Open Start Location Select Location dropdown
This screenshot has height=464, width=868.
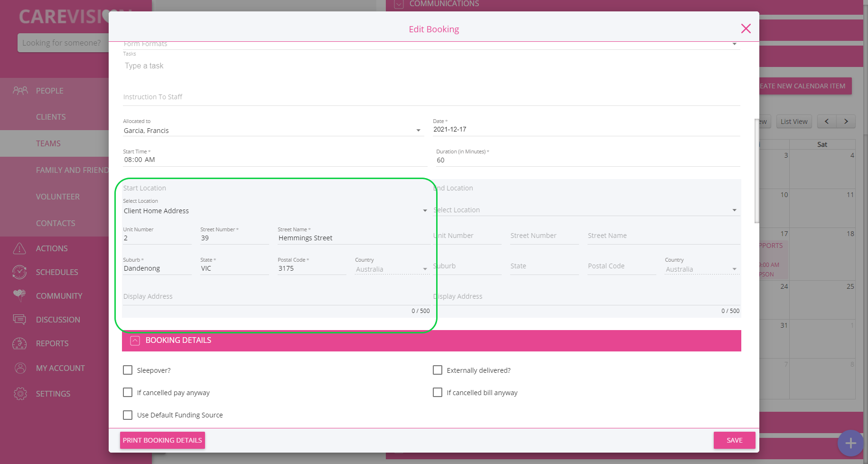pyautogui.click(x=276, y=211)
